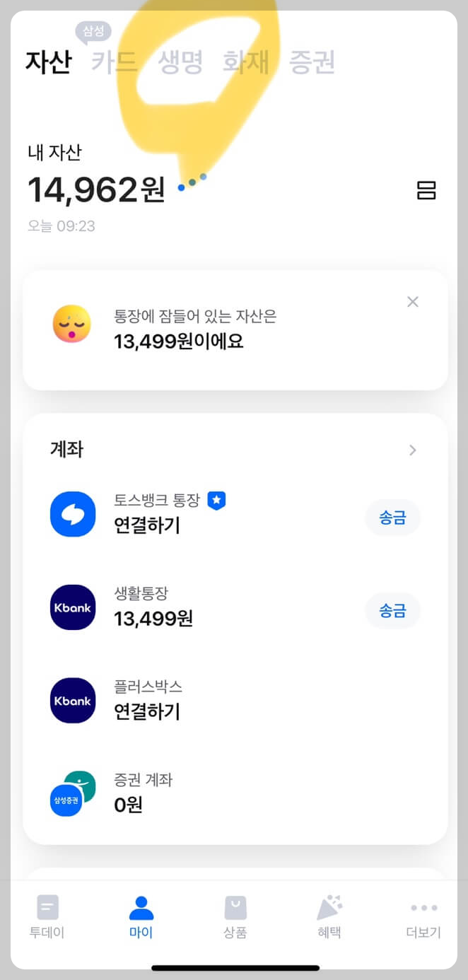Dismiss the 13,499원 sleeping assets notice
This screenshot has height=980, width=468.
(413, 301)
